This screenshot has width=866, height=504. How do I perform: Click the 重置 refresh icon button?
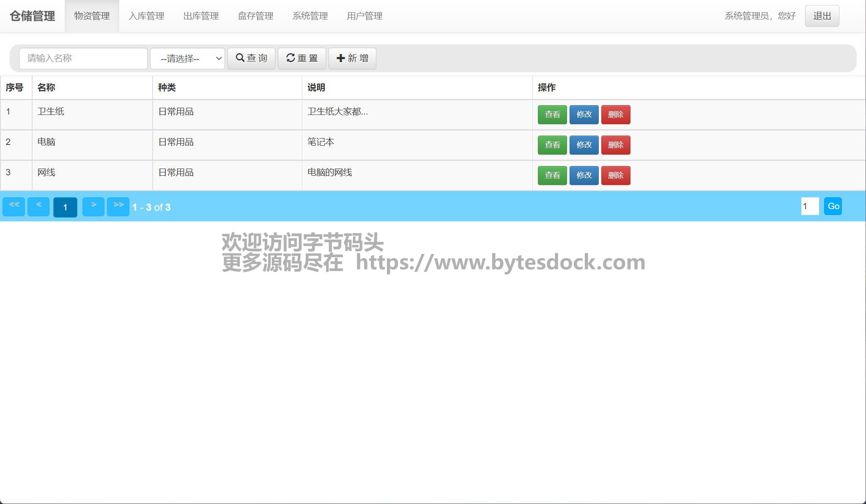tap(301, 58)
